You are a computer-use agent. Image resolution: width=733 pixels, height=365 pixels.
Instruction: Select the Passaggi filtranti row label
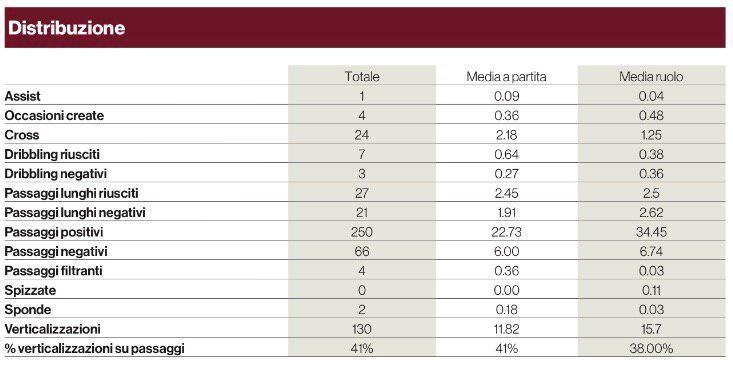53,271
